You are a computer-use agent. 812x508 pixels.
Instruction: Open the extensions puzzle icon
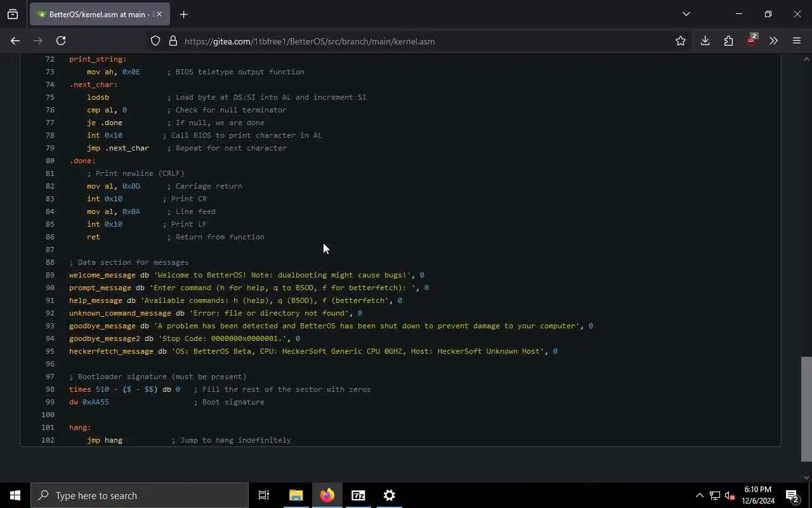(728, 41)
